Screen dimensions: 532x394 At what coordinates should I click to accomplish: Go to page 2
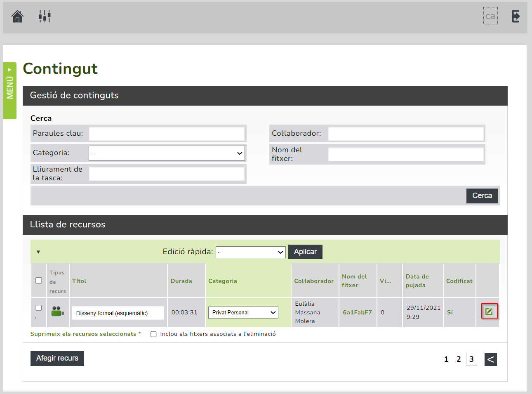point(459,359)
